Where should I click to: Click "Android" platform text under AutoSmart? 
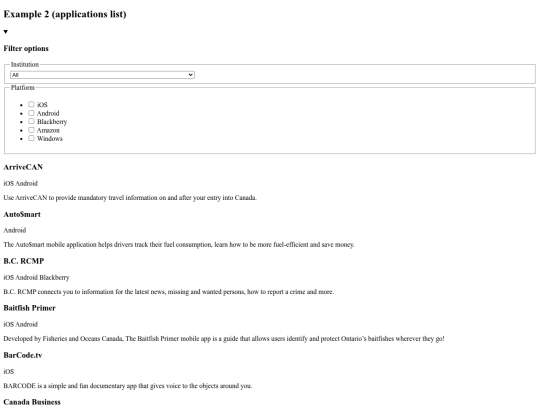[15, 230]
